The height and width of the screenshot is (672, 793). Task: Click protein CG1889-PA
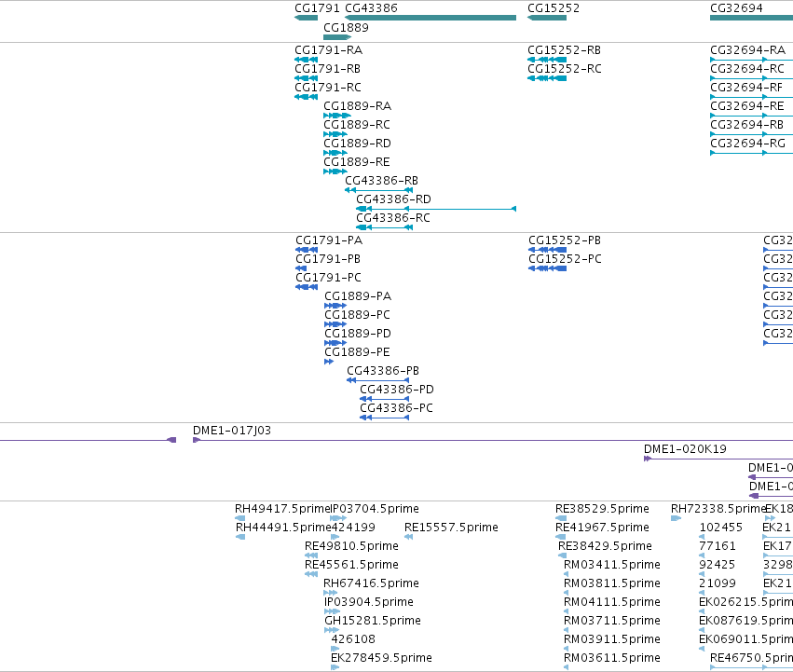tap(335, 306)
